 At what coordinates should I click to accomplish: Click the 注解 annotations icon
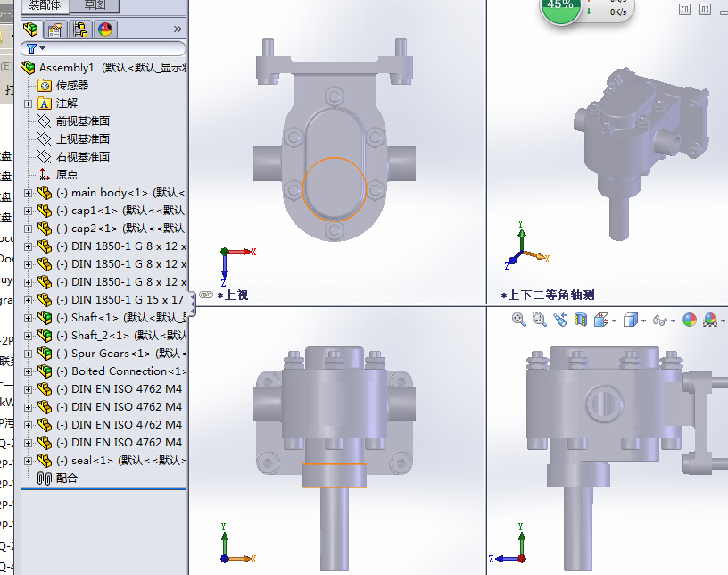[44, 104]
